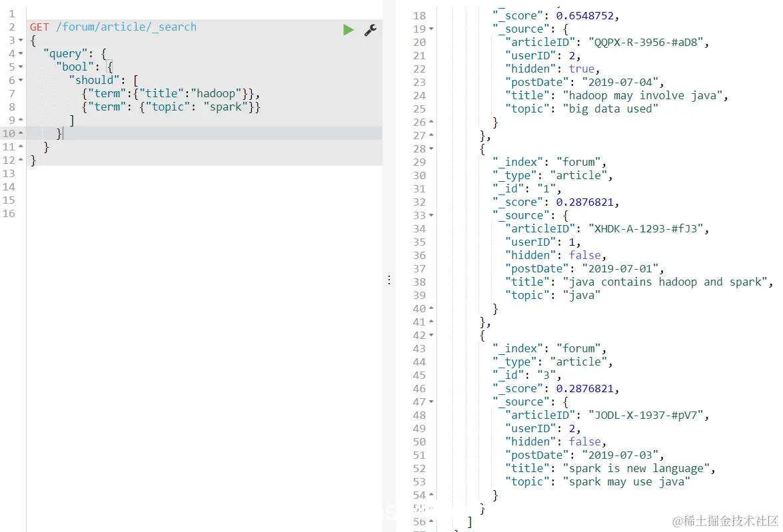
Task: Click topic "java" value at line 39
Action: coord(582,296)
